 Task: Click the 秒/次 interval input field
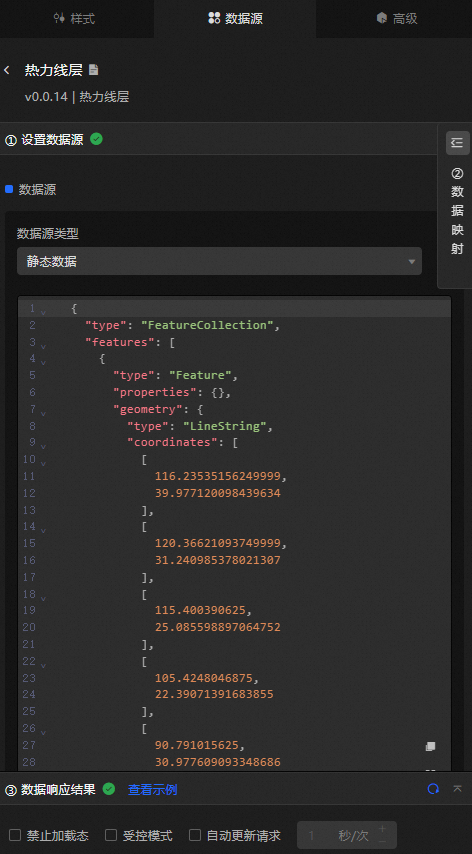[x=336, y=835]
